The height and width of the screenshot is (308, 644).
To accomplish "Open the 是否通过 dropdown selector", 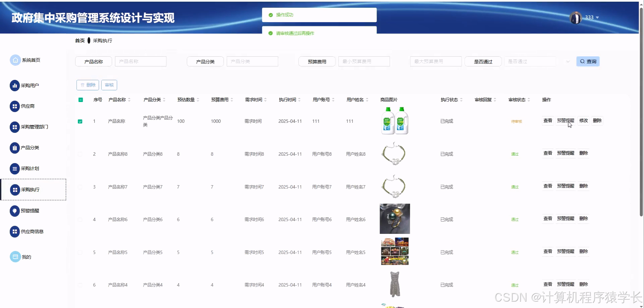I will [x=529, y=61].
